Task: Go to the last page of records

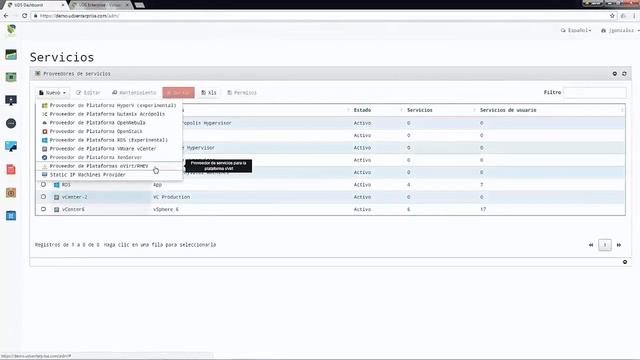Action: coord(619,245)
